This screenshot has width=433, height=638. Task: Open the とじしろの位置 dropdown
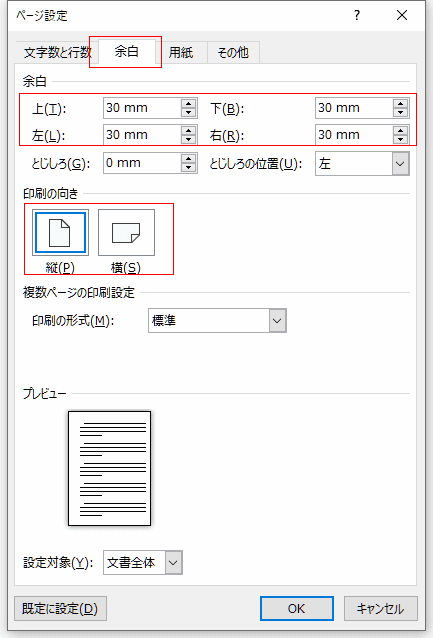[x=362, y=164]
